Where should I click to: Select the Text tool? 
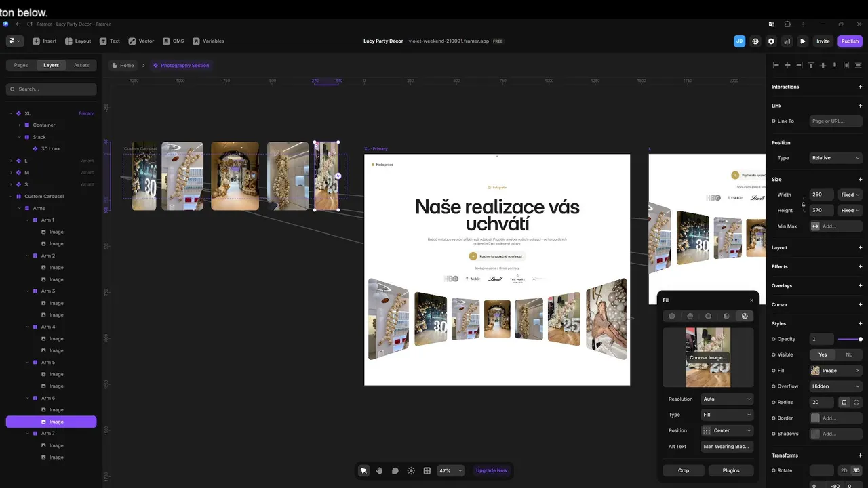110,41
